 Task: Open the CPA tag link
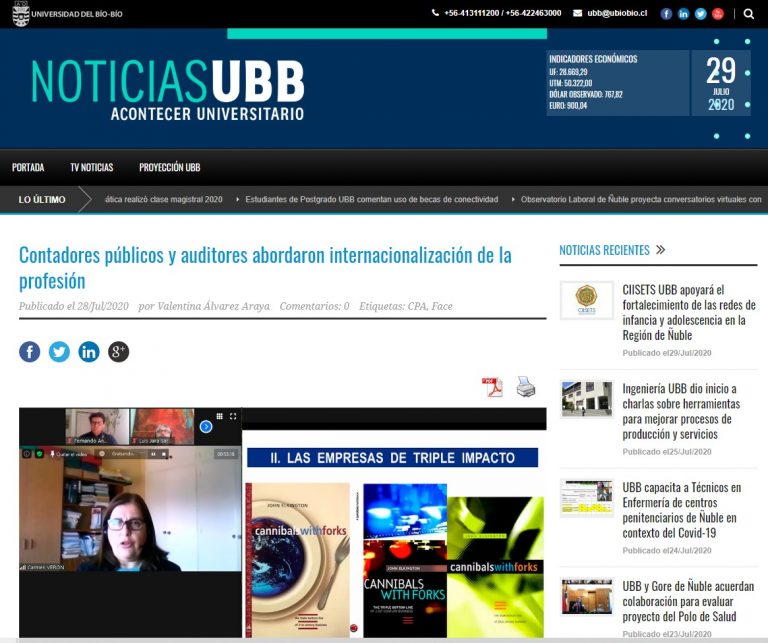(x=417, y=306)
